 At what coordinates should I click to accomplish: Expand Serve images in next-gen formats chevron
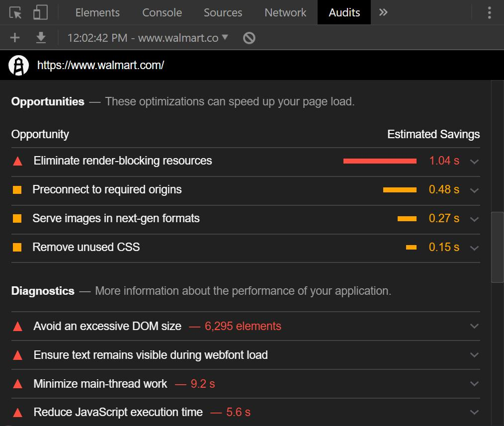coord(475,219)
